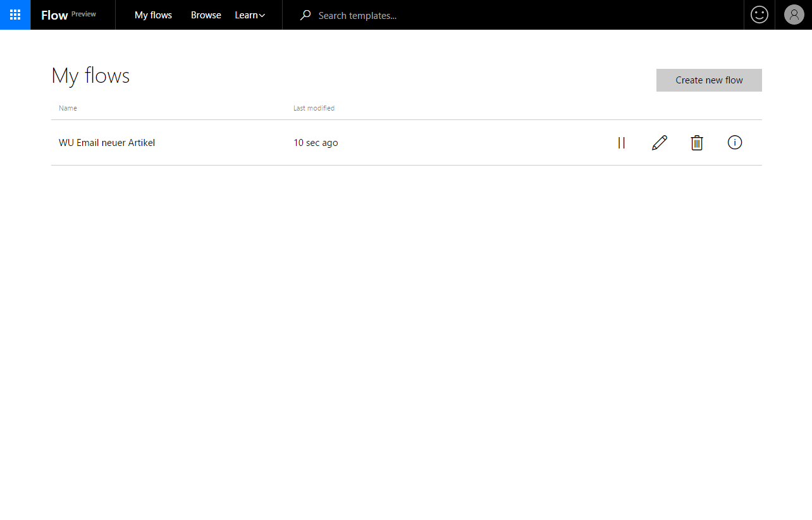Delete the flow with the trash icon

point(697,143)
